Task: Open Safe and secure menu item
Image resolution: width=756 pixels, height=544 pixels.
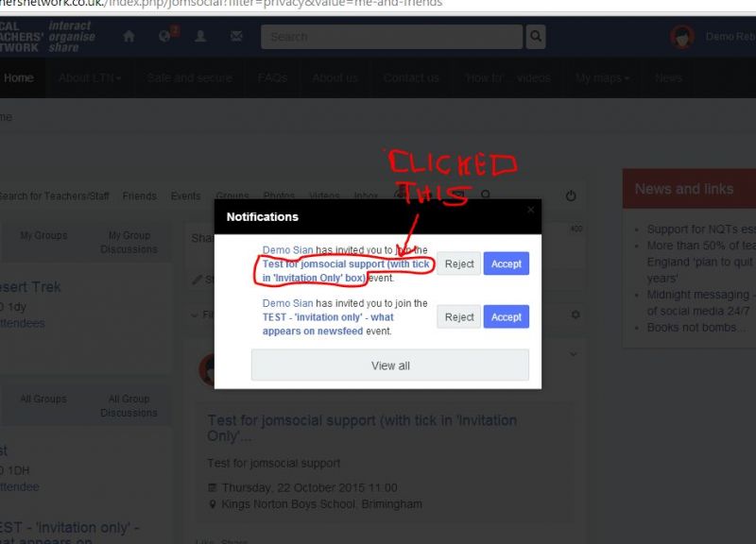Action: click(190, 78)
